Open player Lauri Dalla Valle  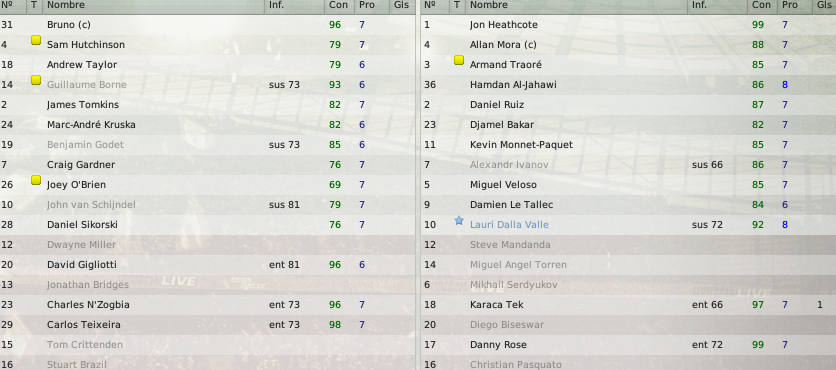click(x=509, y=225)
